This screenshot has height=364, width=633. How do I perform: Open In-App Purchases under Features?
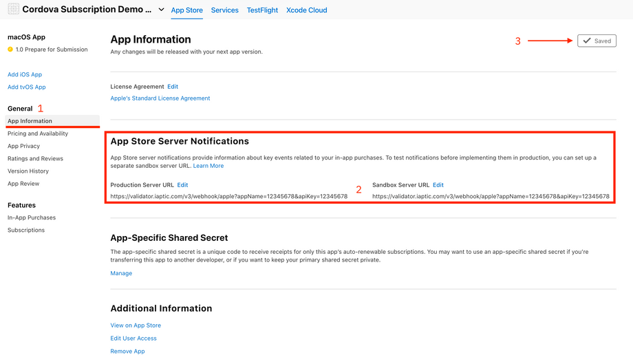[32, 217]
